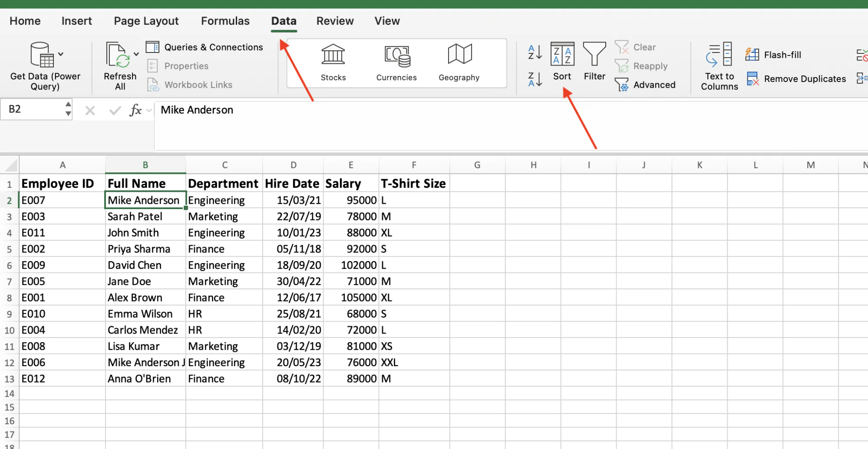The height and width of the screenshot is (449, 868).
Task: Open the Review tab
Action: coord(335,21)
